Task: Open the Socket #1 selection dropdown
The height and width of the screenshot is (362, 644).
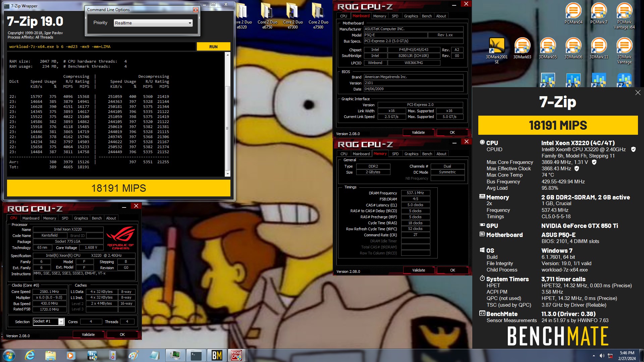Action: tap(48, 321)
